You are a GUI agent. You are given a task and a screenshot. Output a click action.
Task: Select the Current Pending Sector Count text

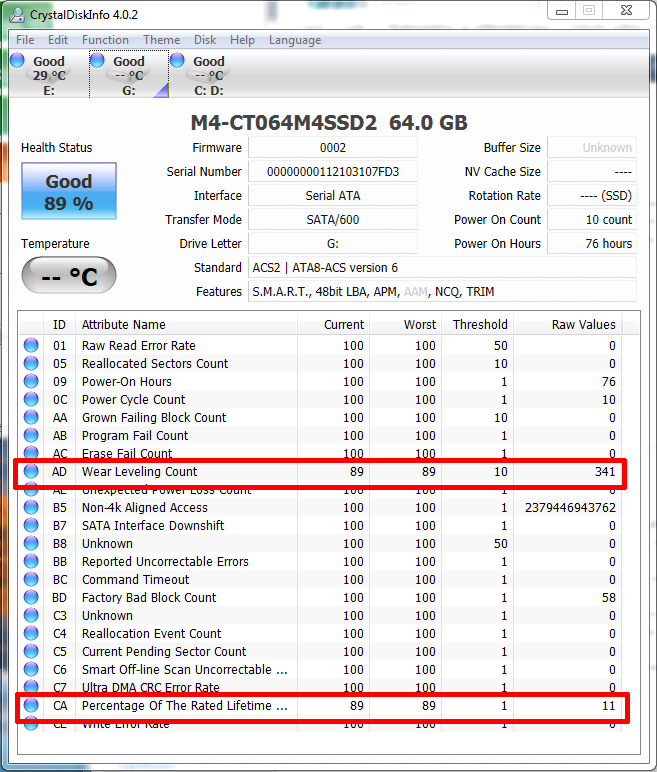click(164, 652)
